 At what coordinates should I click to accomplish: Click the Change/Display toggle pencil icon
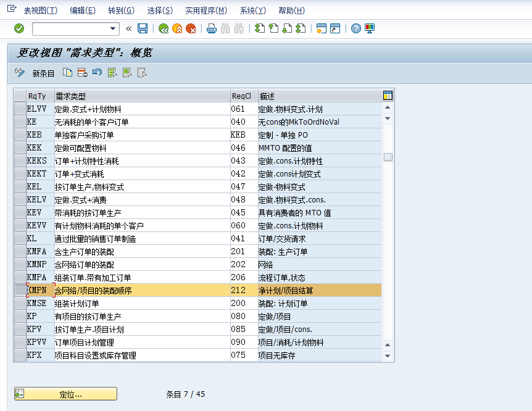(20, 73)
